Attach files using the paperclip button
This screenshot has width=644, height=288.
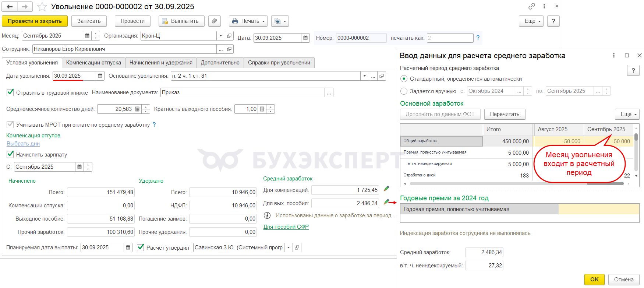(215, 21)
